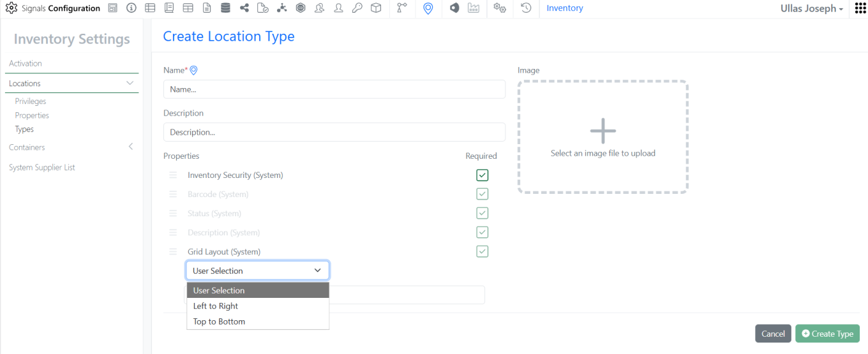Viewport: 868px width, 354px height.
Task: Open the database stack icon in toolbar
Action: [x=225, y=8]
